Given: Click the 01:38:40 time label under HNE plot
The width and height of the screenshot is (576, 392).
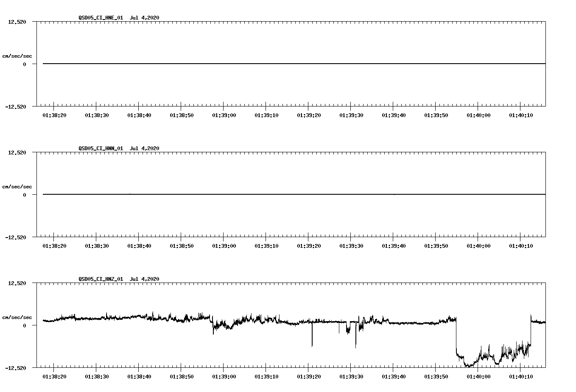Looking at the screenshot, I should tap(139, 115).
